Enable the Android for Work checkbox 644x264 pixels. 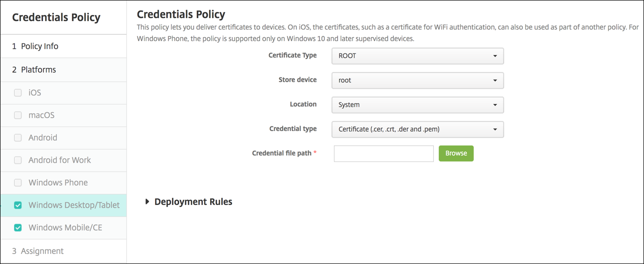click(x=18, y=160)
